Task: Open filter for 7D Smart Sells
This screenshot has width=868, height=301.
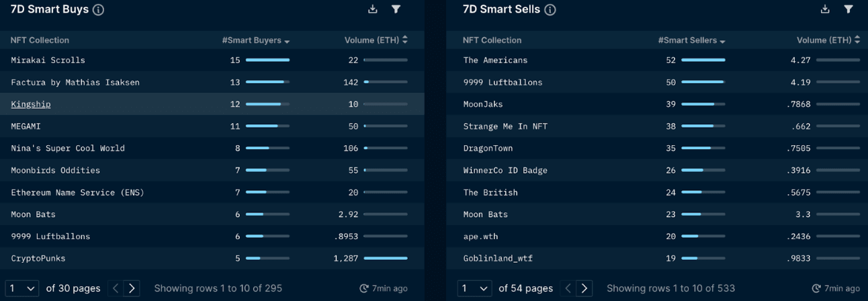Action: tap(849, 9)
